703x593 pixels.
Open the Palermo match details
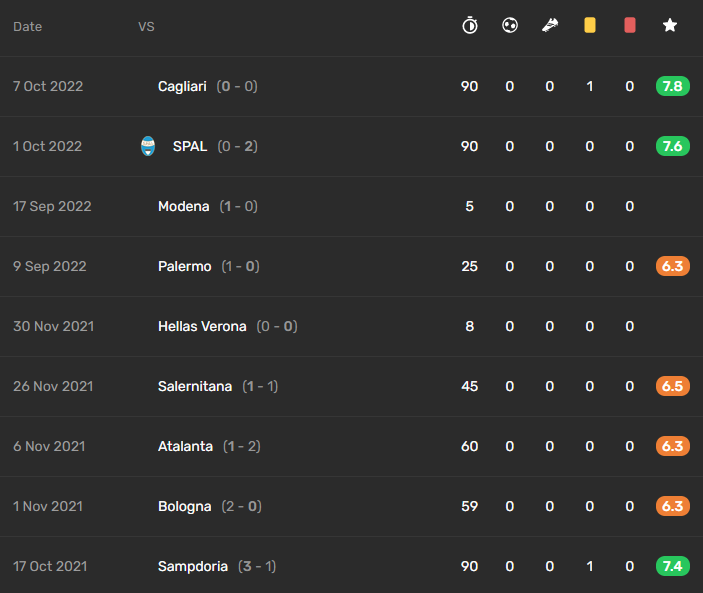(352, 266)
